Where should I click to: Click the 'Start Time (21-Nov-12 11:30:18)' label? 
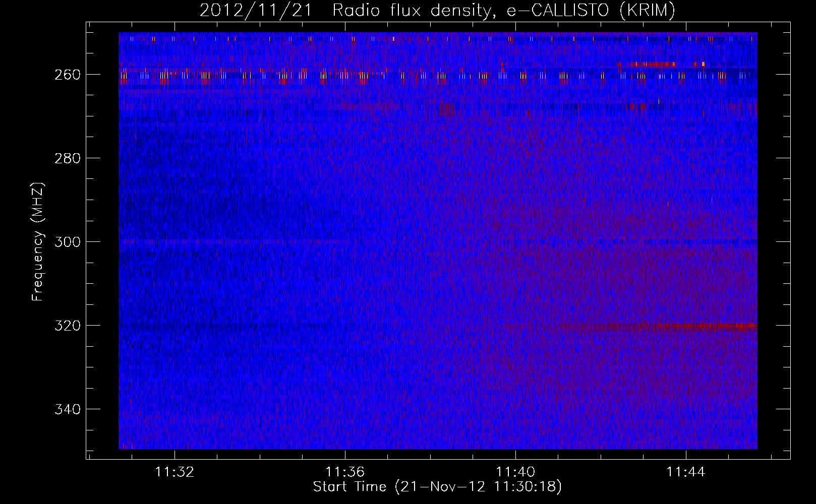pyautogui.click(x=437, y=487)
